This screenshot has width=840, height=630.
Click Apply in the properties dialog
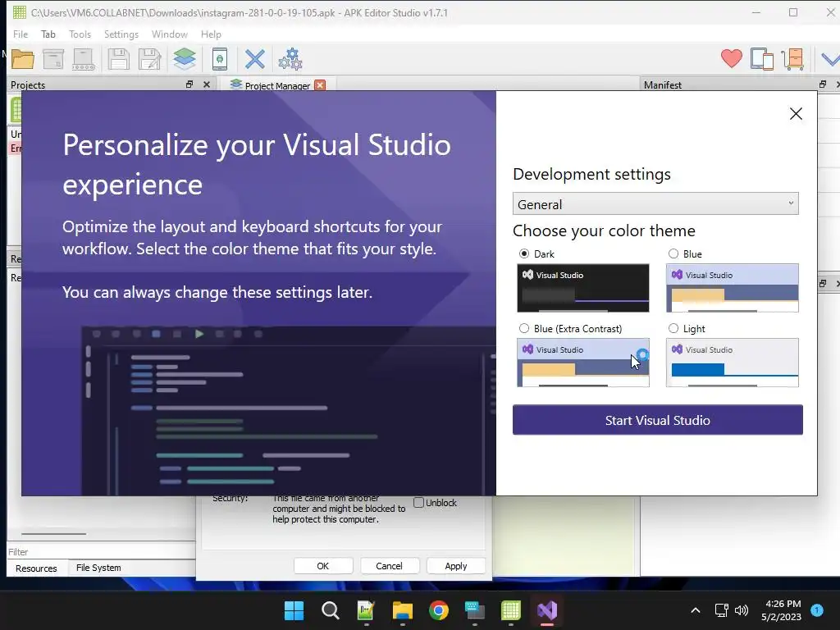[456, 566]
